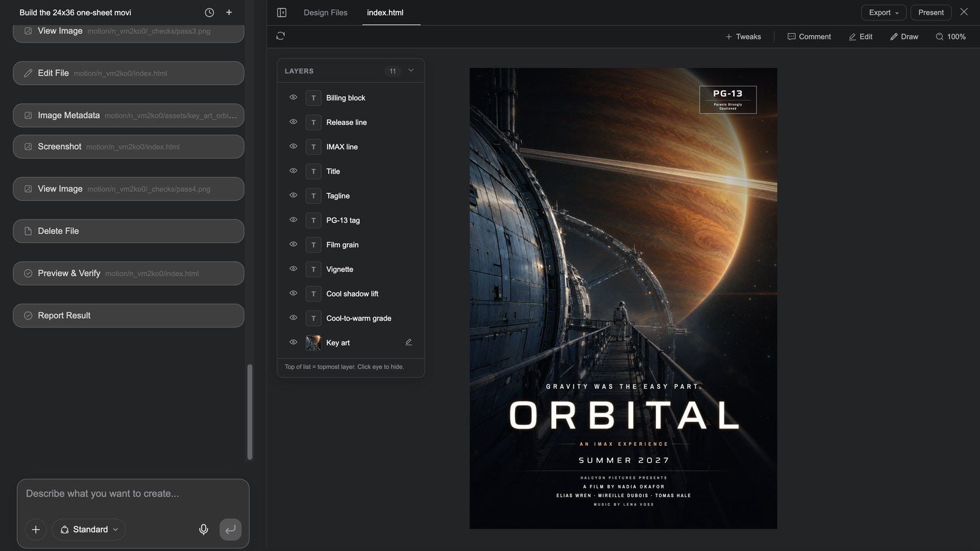This screenshot has height=551, width=980.
Task: Click the send message arrow button
Action: point(230,530)
